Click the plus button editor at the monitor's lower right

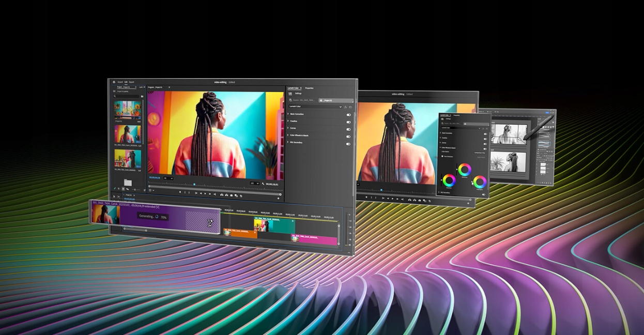279,198
